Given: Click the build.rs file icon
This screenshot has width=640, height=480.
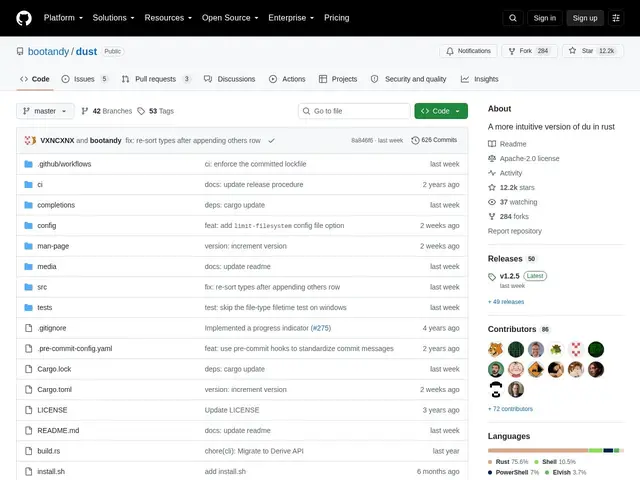Looking at the screenshot, I should point(28,451).
